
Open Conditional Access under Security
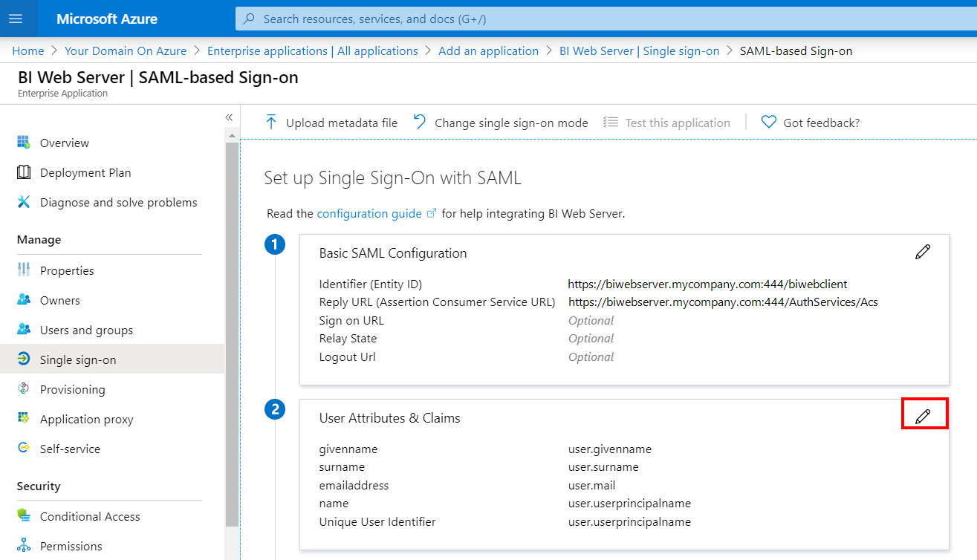pyautogui.click(x=90, y=516)
